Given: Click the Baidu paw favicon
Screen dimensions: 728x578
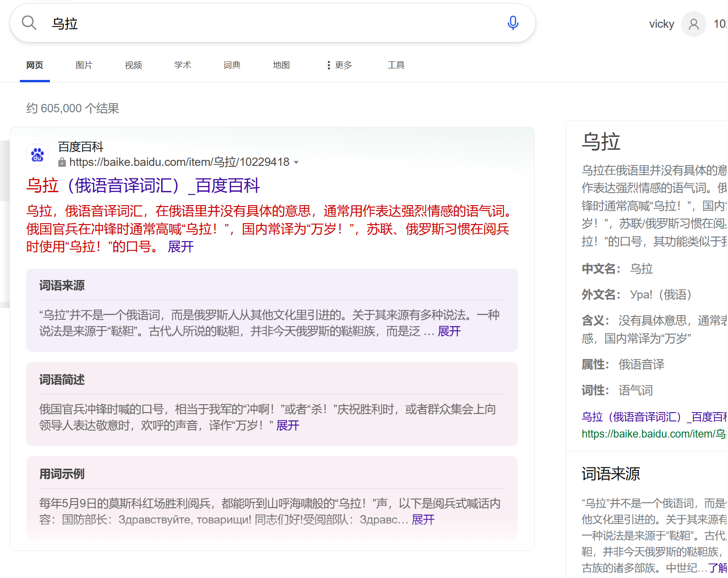Looking at the screenshot, I should pyautogui.click(x=37, y=155).
